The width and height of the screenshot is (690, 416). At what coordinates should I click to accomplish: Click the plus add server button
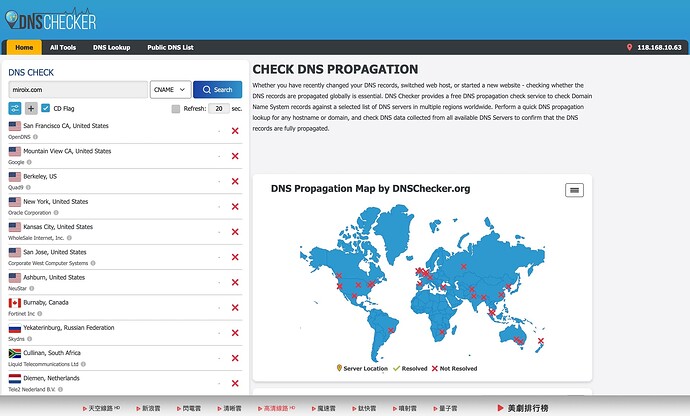pyautogui.click(x=31, y=108)
